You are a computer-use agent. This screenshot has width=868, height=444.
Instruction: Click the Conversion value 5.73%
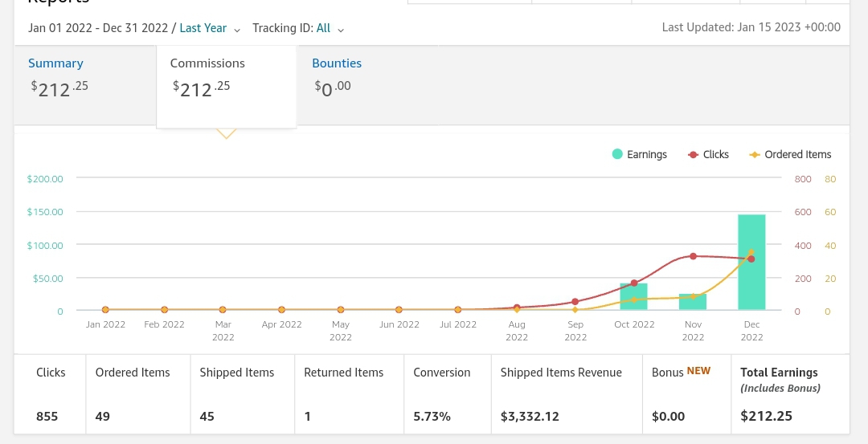(432, 416)
